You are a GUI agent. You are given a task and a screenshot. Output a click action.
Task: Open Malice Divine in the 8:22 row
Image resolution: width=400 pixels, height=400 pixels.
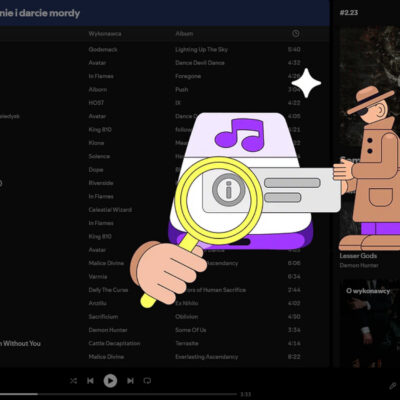(106, 357)
